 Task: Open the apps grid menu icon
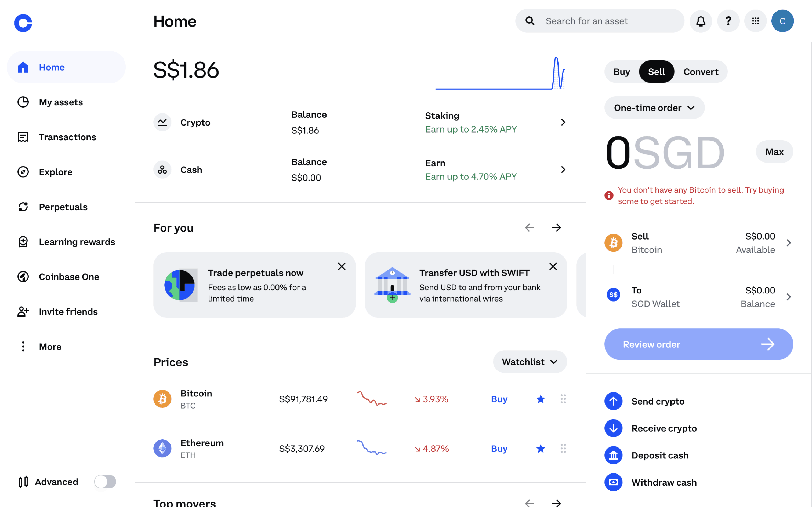click(x=755, y=21)
